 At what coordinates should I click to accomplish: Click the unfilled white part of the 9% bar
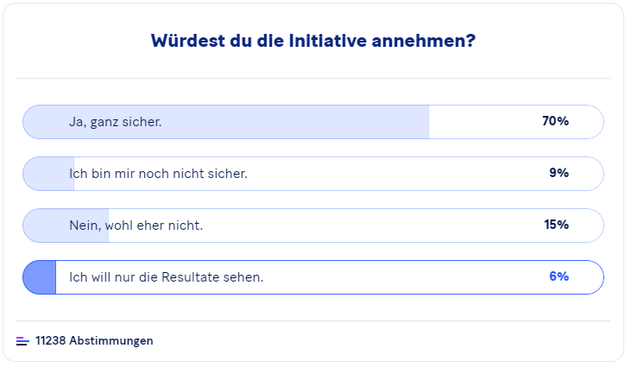click(339, 174)
